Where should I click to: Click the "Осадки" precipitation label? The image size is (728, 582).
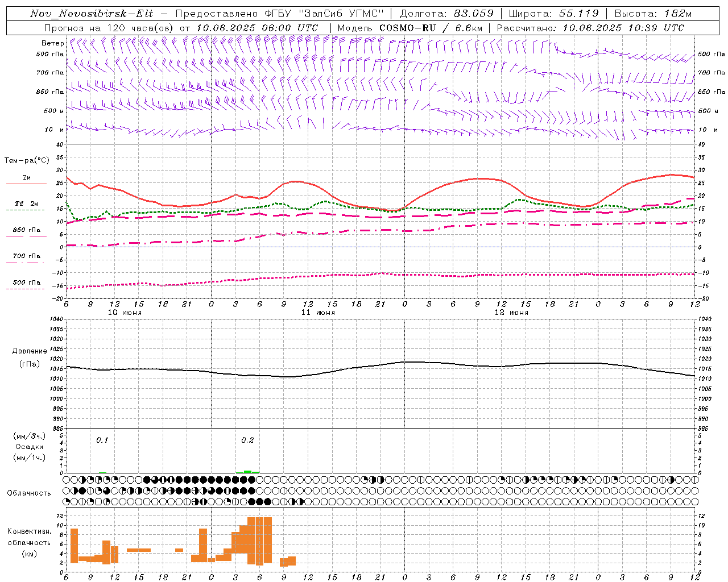coord(30,447)
